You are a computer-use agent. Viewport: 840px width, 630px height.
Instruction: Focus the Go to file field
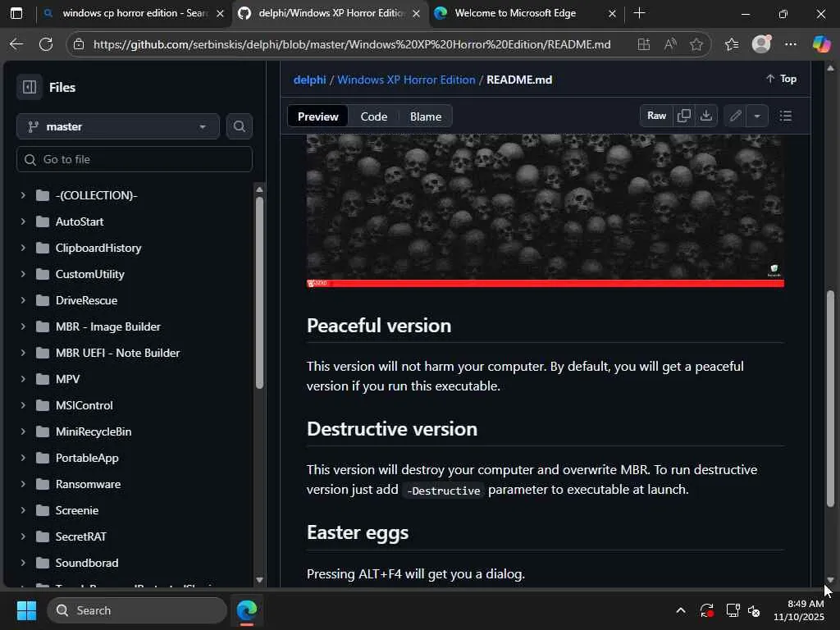tap(135, 159)
